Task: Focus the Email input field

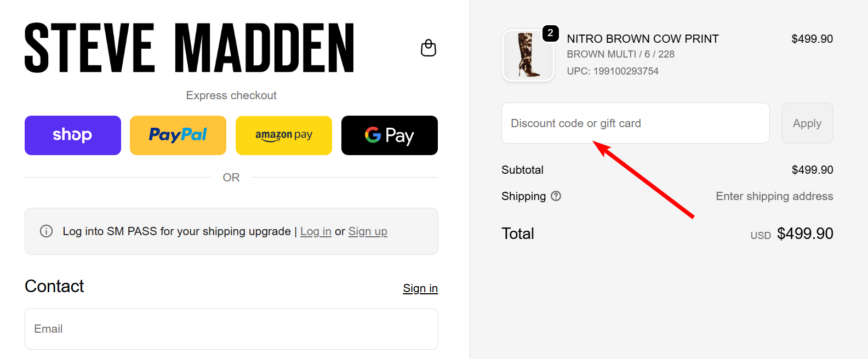Action: pos(231,329)
